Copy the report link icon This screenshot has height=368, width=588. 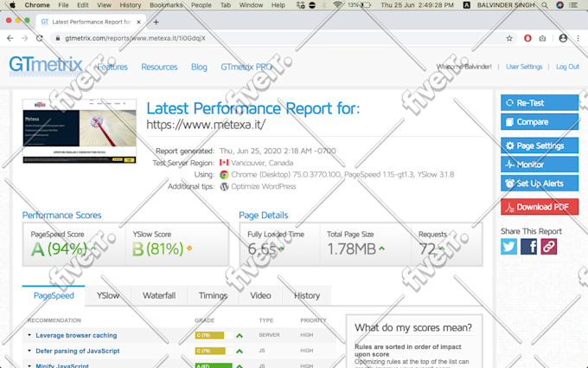pyautogui.click(x=548, y=247)
